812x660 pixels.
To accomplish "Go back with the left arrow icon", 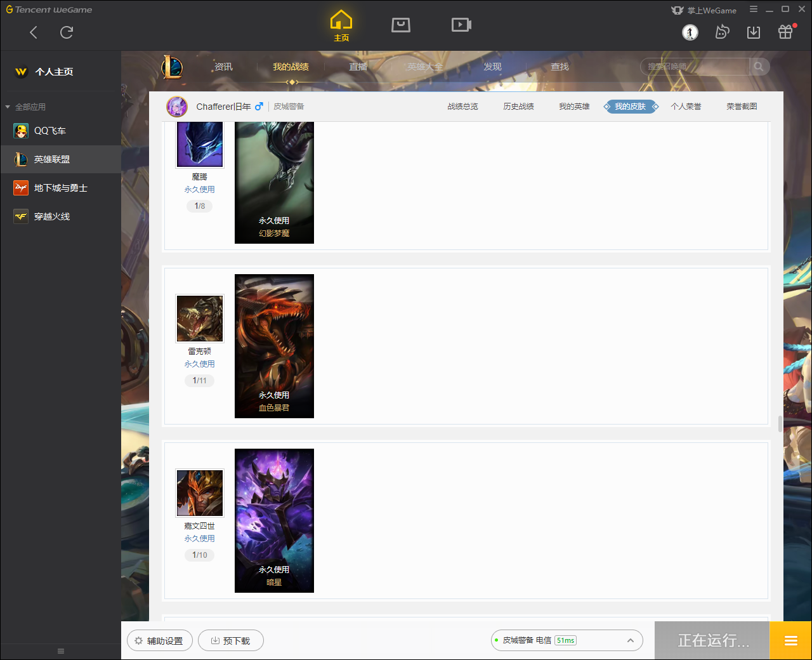I will coord(34,32).
